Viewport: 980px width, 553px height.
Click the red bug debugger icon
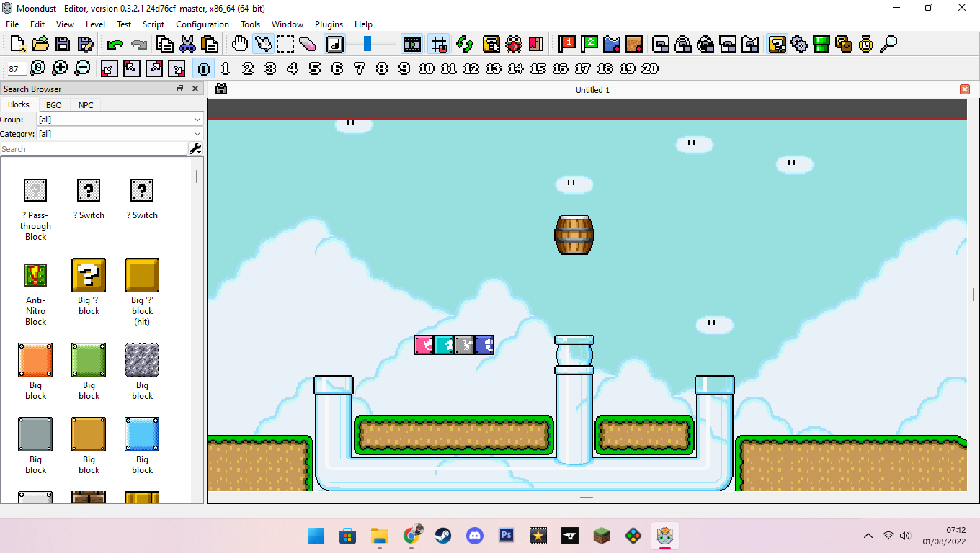(514, 45)
